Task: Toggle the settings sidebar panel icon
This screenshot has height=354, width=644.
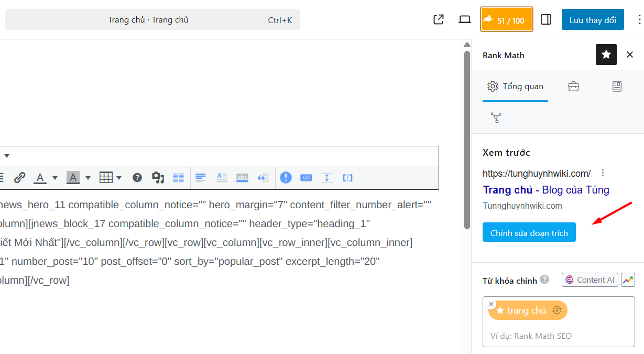Action: (546, 20)
